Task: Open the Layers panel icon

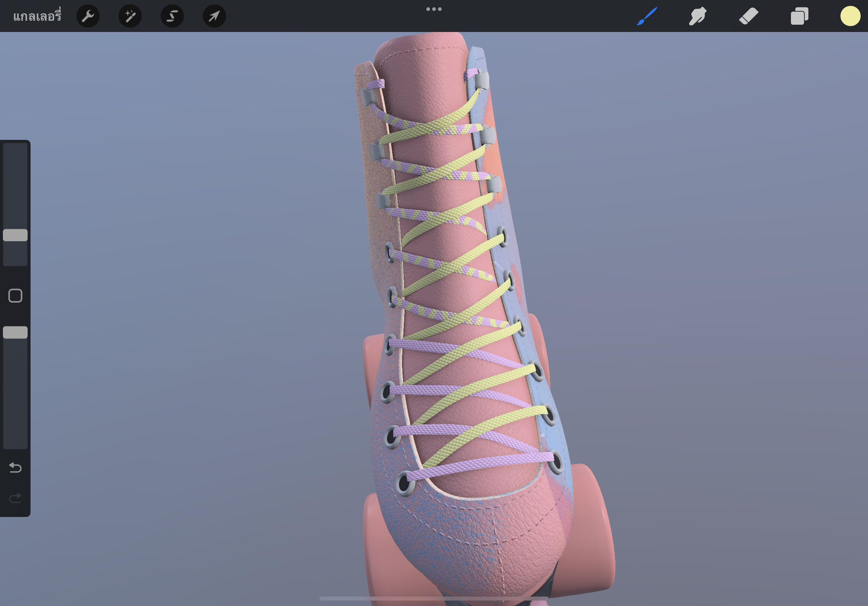Action: coord(799,16)
